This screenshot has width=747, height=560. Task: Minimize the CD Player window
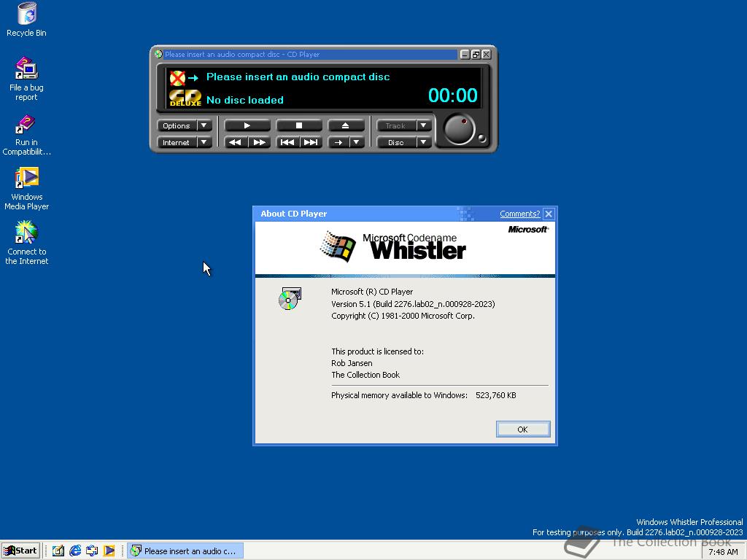[465, 54]
